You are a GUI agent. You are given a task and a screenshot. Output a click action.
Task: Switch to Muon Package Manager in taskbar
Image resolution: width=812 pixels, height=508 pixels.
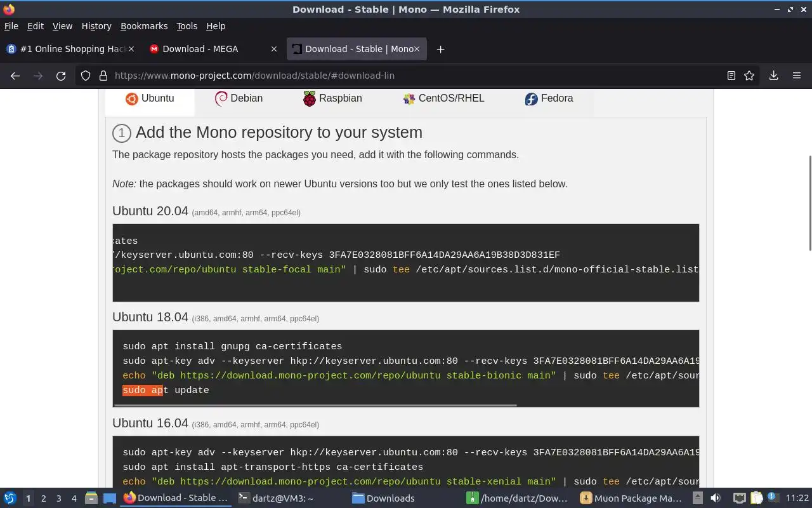[x=632, y=498]
